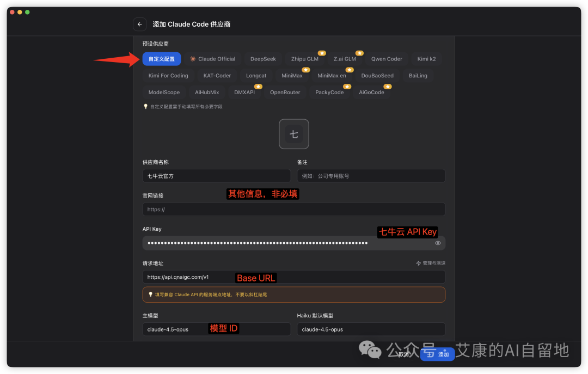
Task: Focus the 备注 notes field
Action: [371, 176]
